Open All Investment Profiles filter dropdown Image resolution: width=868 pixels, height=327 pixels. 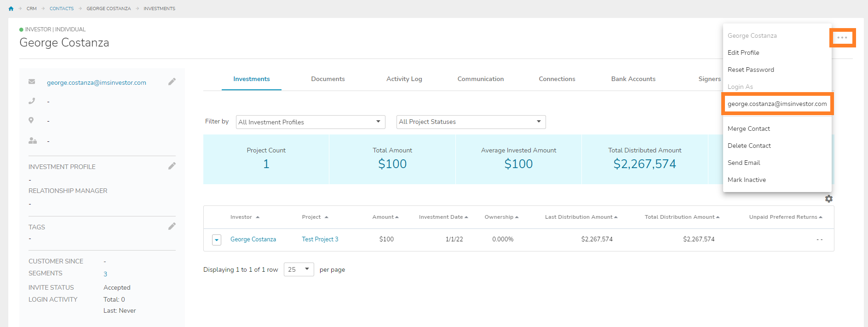pos(310,122)
